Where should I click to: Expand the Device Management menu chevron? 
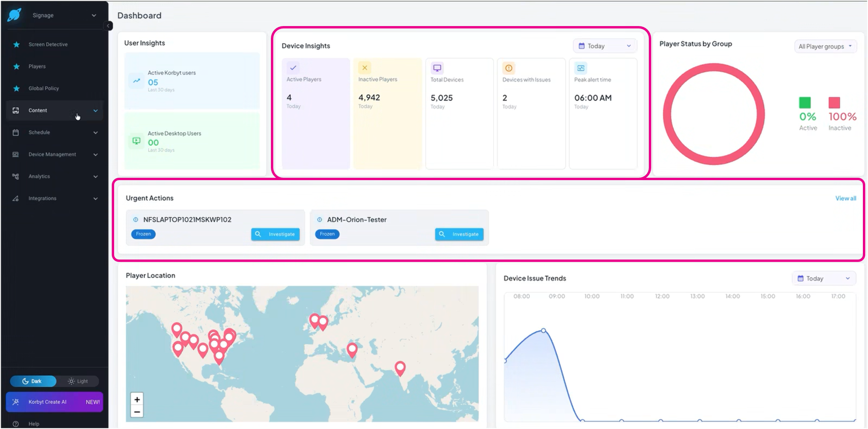coord(96,154)
